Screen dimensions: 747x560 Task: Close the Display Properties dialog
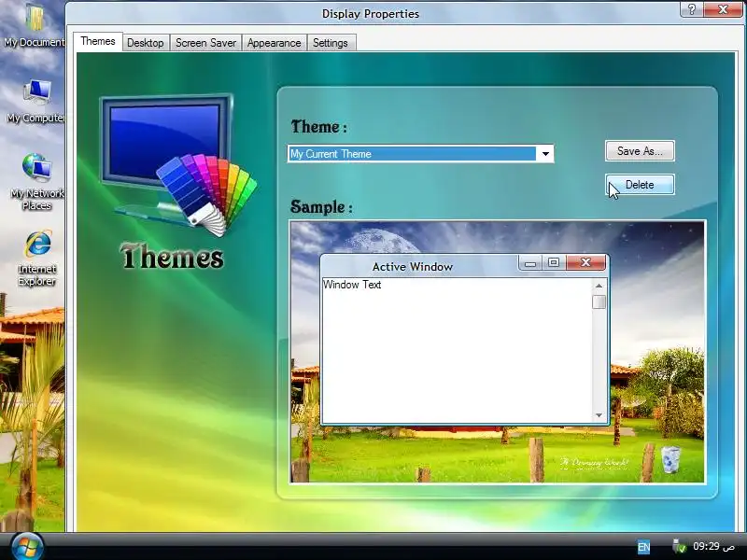723,9
